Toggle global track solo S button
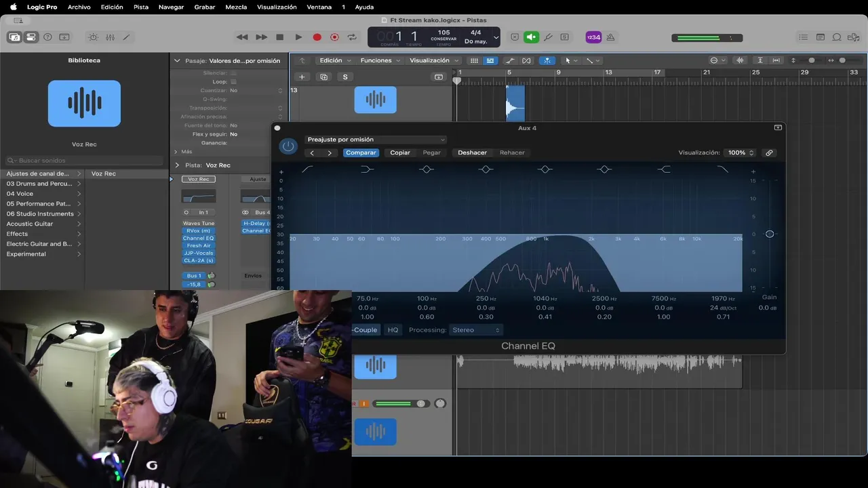This screenshot has width=868, height=488. pyautogui.click(x=345, y=77)
